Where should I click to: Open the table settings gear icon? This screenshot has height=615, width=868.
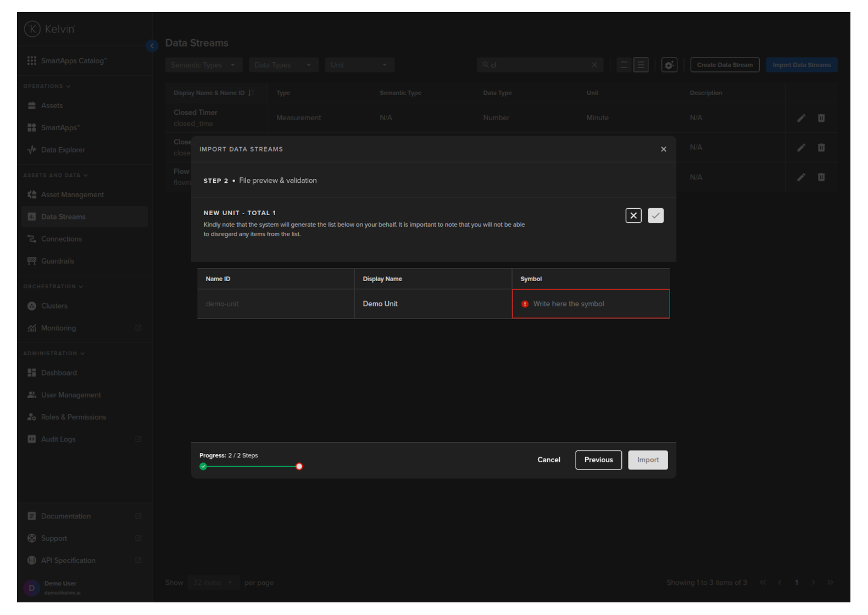coord(669,65)
